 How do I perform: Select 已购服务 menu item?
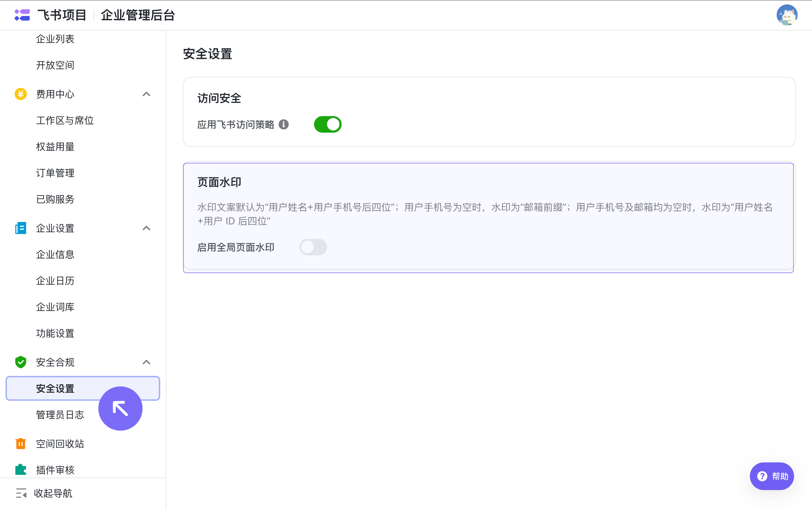click(55, 199)
